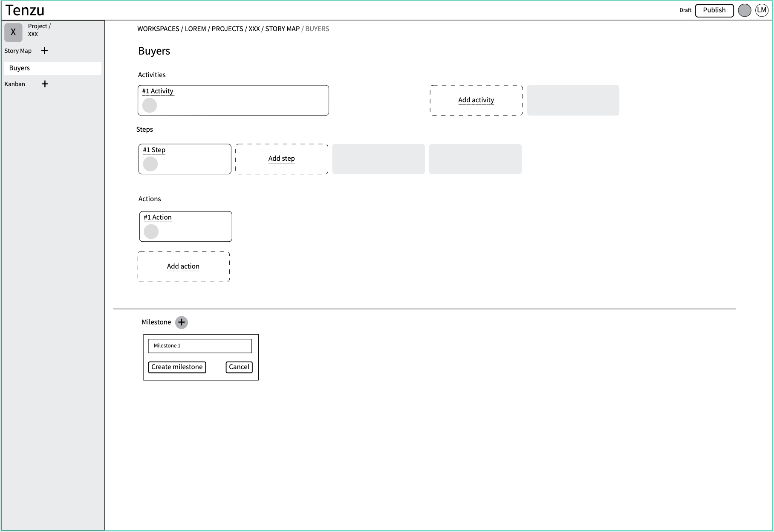Go to STORY MAP in breadcrumb
The image size is (774, 532).
pyautogui.click(x=283, y=29)
